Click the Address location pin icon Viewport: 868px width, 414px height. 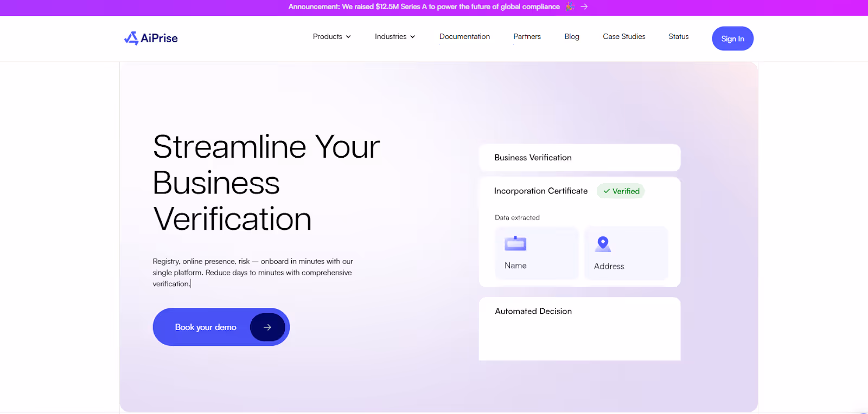603,244
